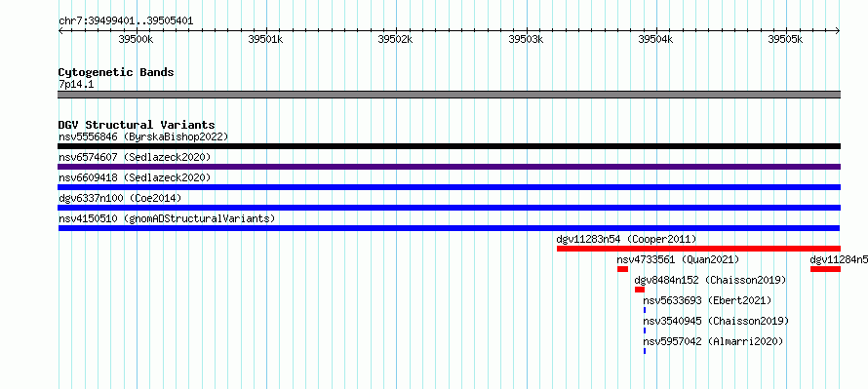Click the gray 7p14.1 cytogenetic band
This screenshot has height=389, width=868.
449,95
